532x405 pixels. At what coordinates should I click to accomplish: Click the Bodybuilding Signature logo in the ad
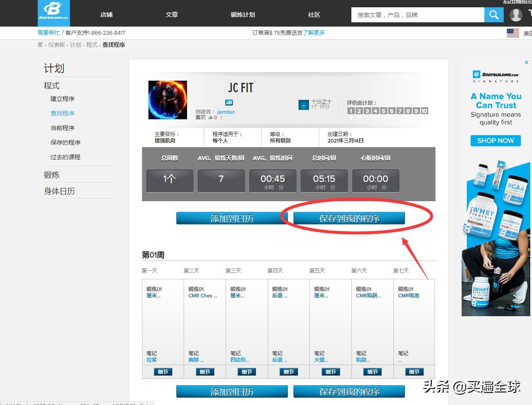(495, 74)
